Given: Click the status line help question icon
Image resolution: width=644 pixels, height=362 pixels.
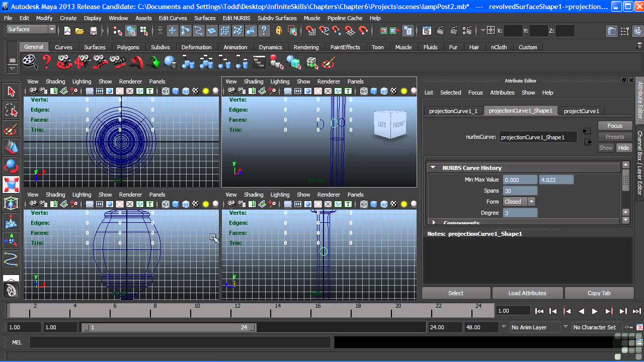Looking at the screenshot, I should pyautogui.click(x=265, y=31).
